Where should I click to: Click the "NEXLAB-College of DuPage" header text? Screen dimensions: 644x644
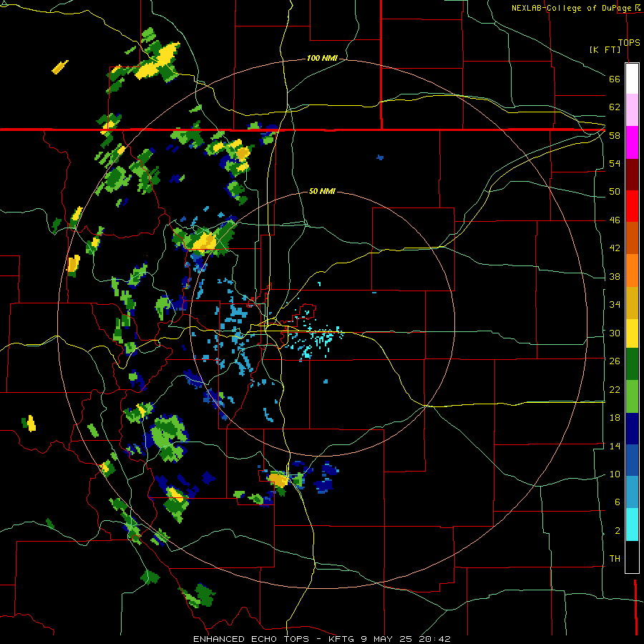[x=570, y=8]
